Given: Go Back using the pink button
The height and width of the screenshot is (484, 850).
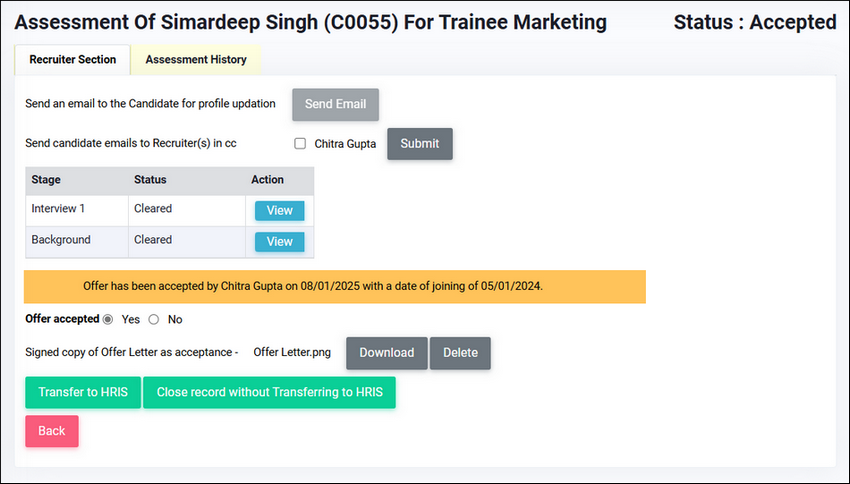Looking at the screenshot, I should pos(51,431).
